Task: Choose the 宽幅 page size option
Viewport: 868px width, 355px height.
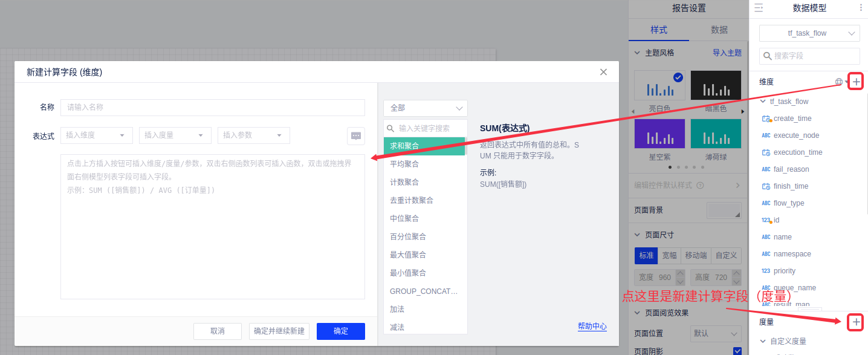Action: point(669,255)
